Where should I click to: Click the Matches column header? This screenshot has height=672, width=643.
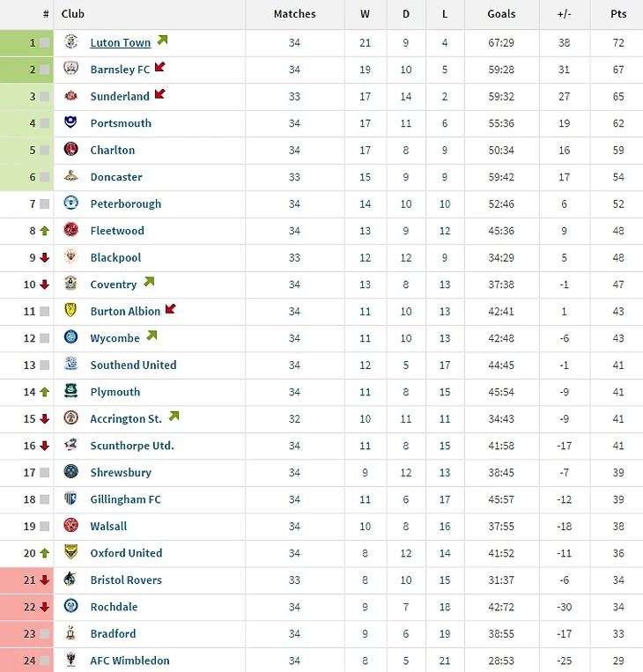click(x=295, y=14)
